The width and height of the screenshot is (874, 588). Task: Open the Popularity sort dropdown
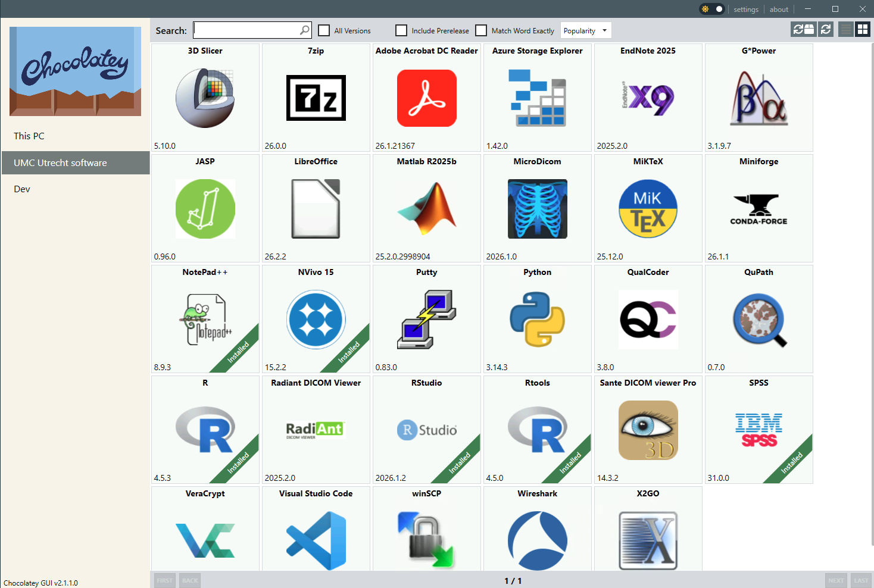pyautogui.click(x=586, y=30)
